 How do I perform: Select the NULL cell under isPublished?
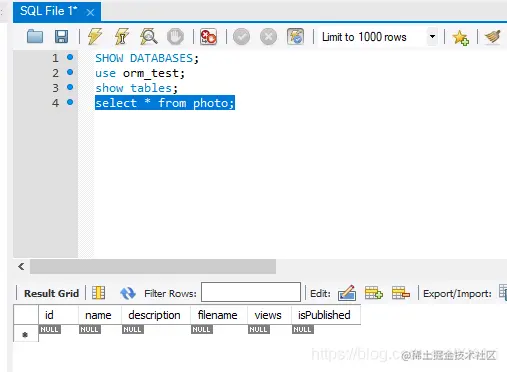point(302,329)
